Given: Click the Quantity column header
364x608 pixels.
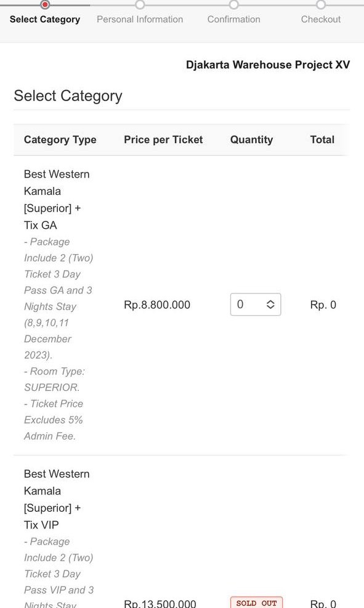Looking at the screenshot, I should (251, 139).
